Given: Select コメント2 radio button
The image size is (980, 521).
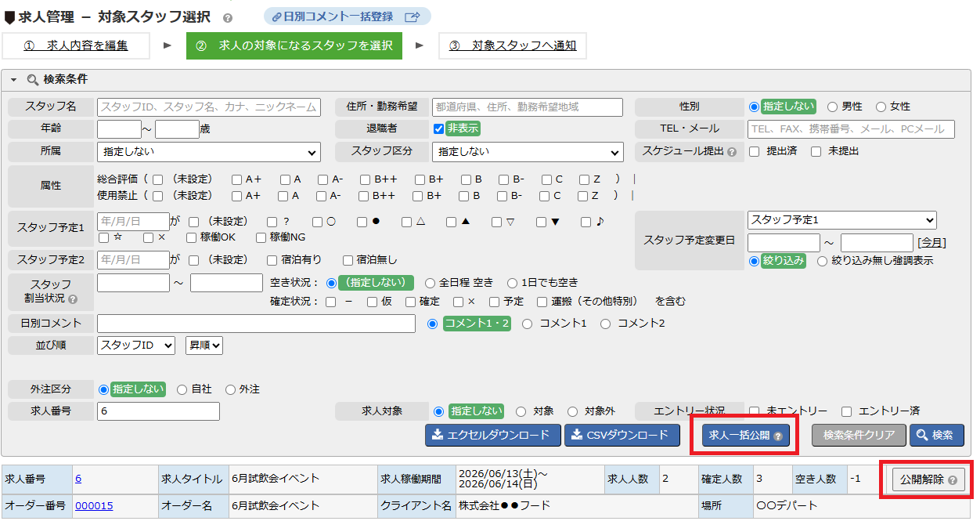Looking at the screenshot, I should pyautogui.click(x=605, y=324).
